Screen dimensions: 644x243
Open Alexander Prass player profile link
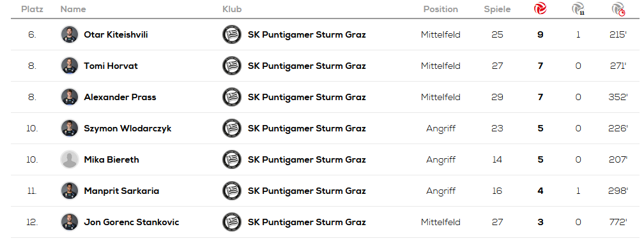[x=120, y=97]
